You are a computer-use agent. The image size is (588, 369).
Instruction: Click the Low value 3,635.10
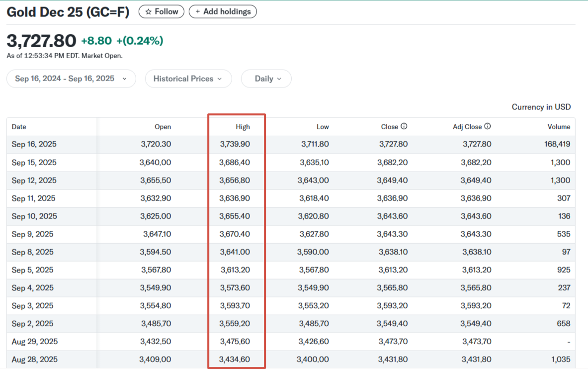(x=314, y=163)
